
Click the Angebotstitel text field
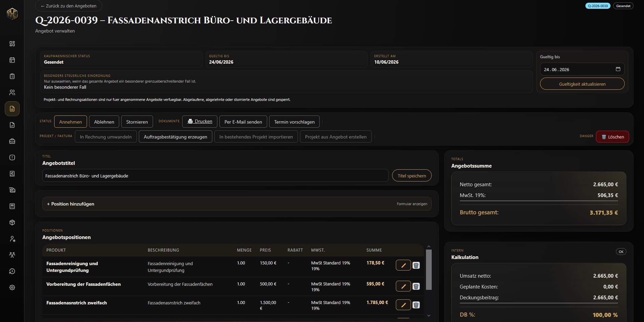tap(215, 176)
